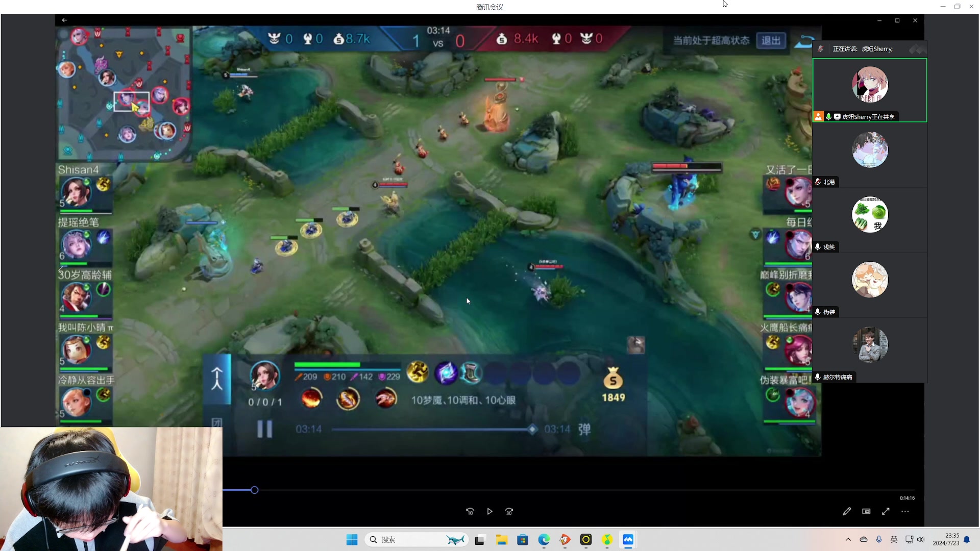Click the game minimap
Screen dimensions: 980x551
click(x=124, y=94)
